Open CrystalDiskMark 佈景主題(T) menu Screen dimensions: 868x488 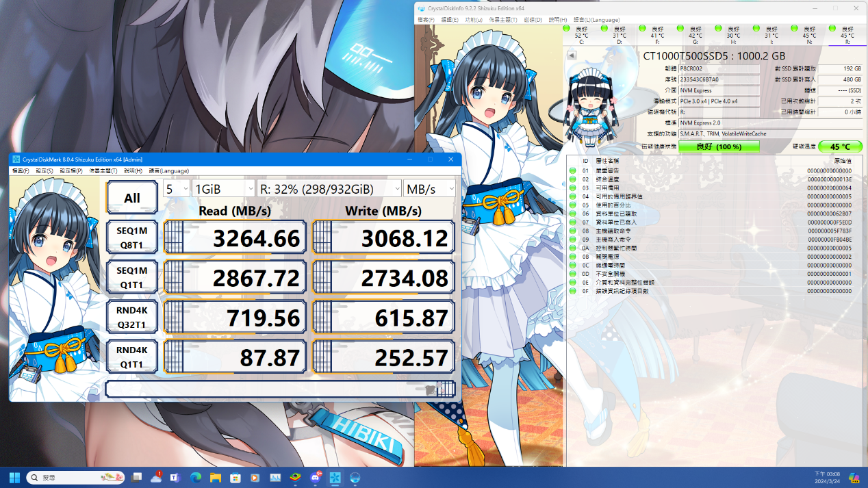pyautogui.click(x=103, y=170)
